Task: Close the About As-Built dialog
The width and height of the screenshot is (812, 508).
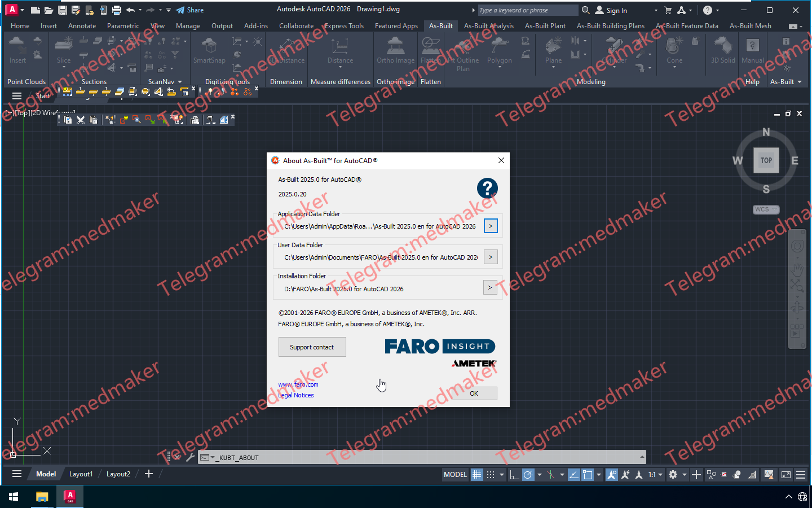Action: [501, 160]
